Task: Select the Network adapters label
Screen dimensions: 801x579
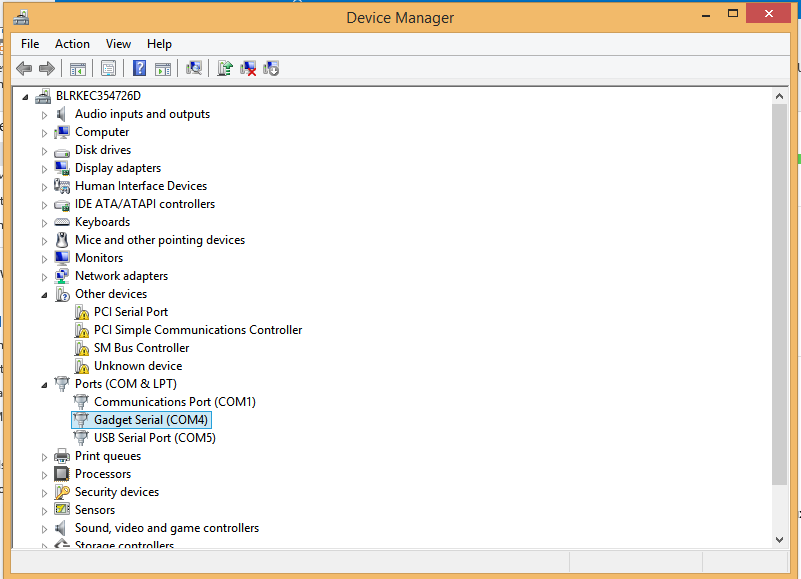Action: tap(121, 276)
